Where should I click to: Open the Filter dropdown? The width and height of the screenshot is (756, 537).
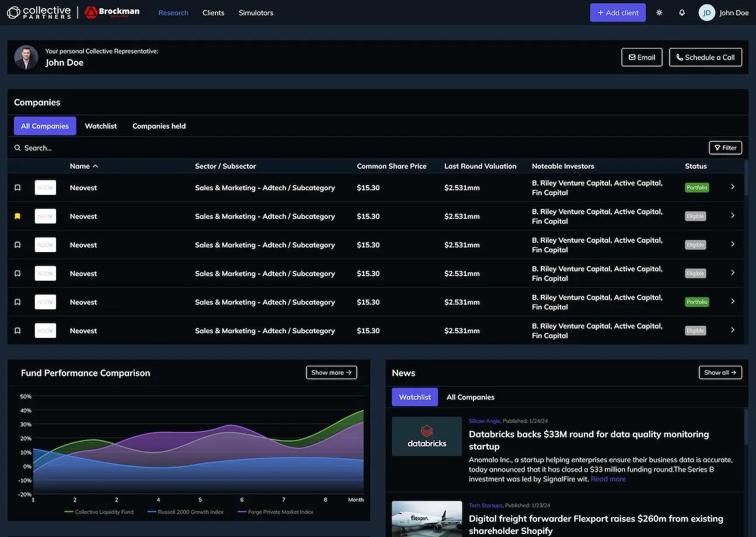(x=726, y=148)
